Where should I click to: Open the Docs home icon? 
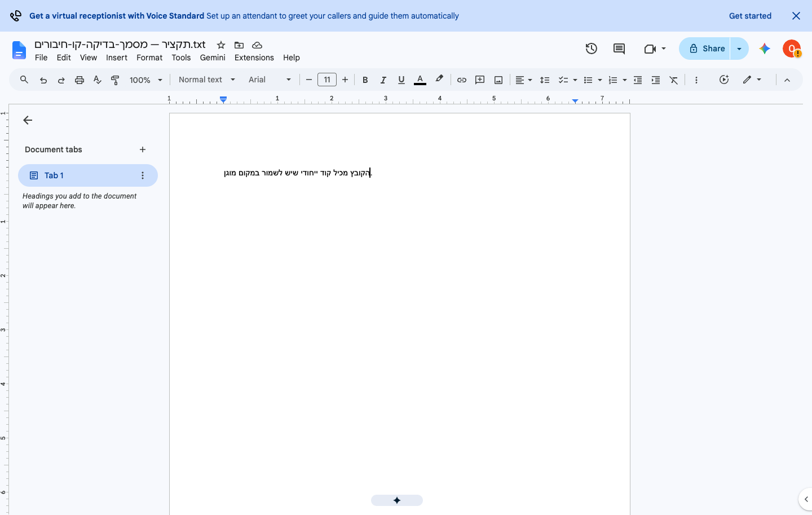(x=19, y=50)
